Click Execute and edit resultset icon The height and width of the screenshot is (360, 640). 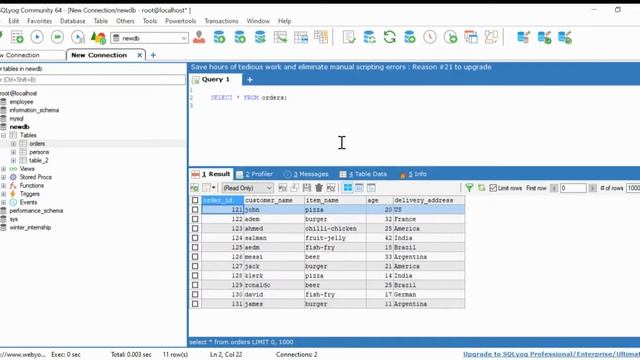(x=78, y=38)
